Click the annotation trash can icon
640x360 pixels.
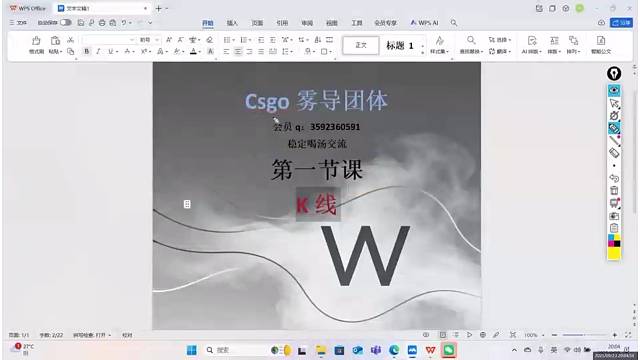(x=614, y=191)
